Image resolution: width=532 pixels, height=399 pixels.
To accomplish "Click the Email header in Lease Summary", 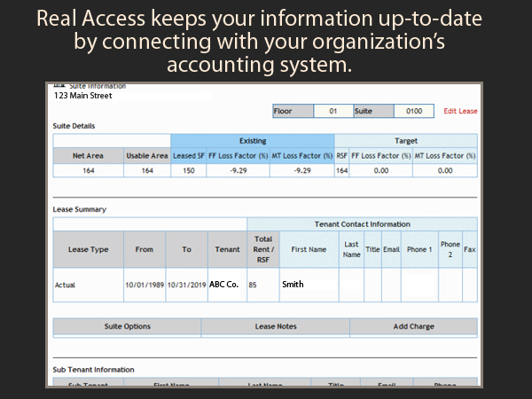I will (x=391, y=249).
